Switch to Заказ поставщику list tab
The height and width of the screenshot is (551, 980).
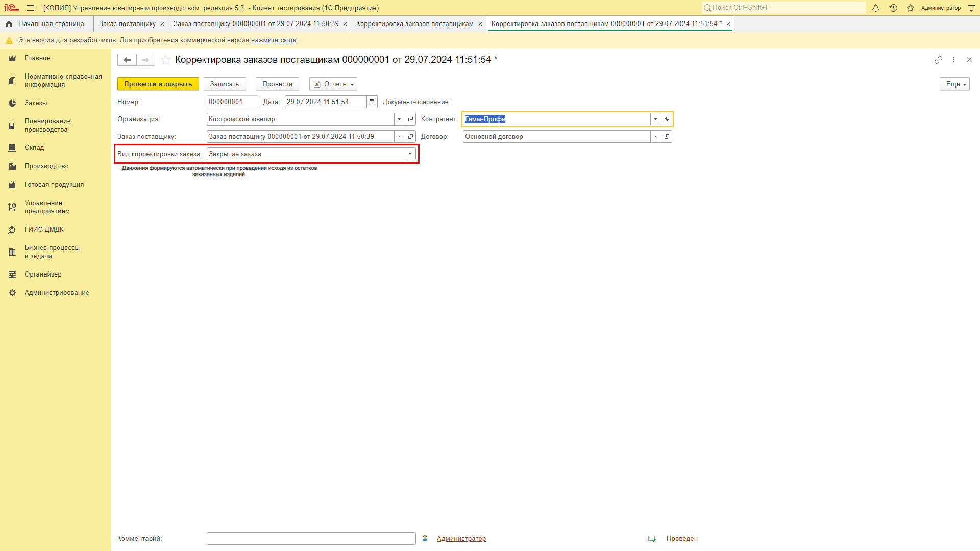pyautogui.click(x=127, y=24)
